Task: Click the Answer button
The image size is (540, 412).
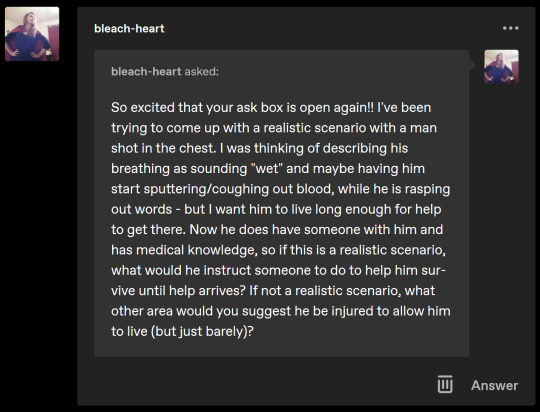Action: [x=494, y=385]
